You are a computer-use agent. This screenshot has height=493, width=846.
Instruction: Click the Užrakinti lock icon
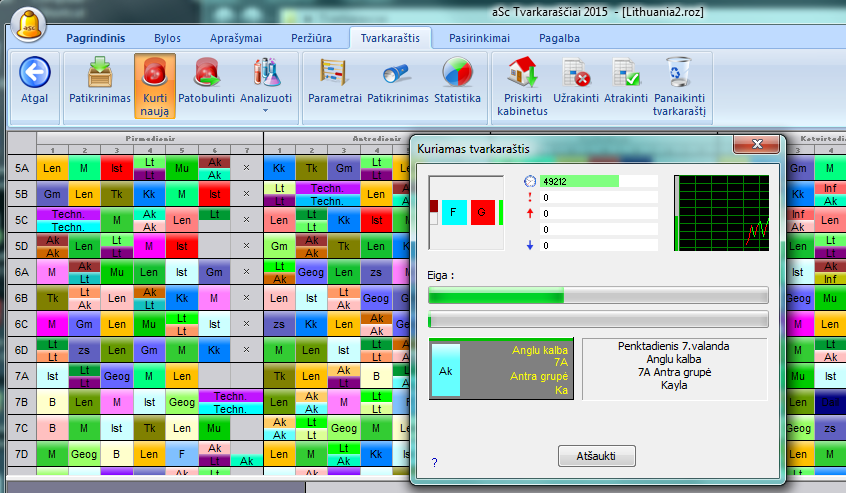coord(576,72)
